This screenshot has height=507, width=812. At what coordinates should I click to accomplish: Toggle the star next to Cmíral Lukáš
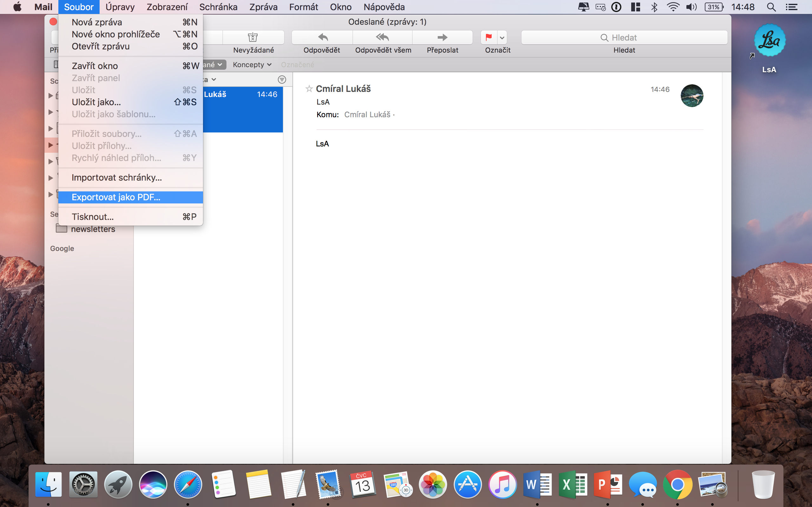click(309, 89)
